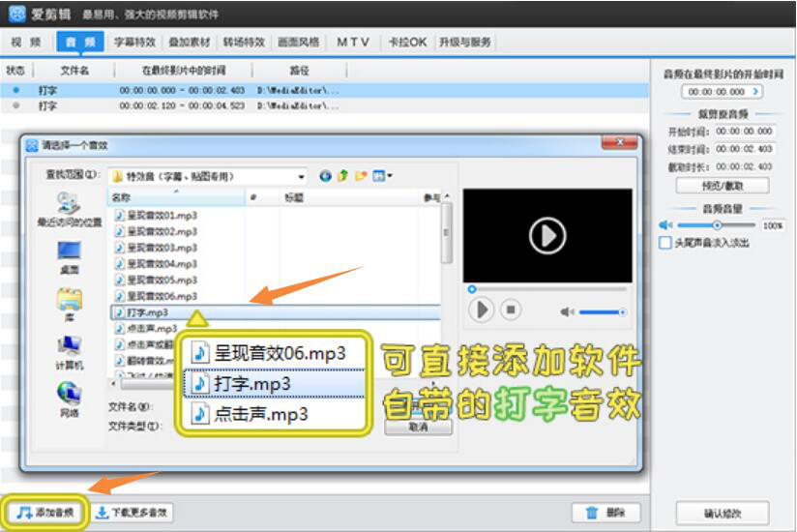
Task: Click the small play button below preview
Action: [x=481, y=310]
